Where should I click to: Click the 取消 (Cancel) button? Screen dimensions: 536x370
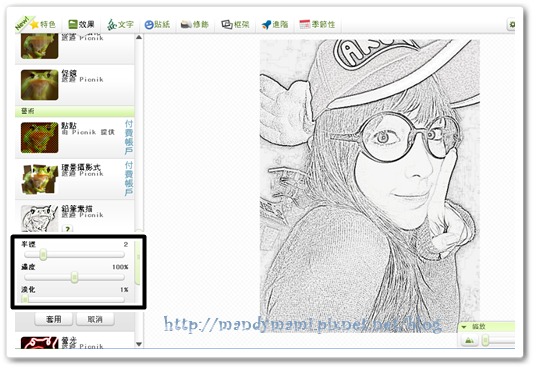[x=95, y=319]
